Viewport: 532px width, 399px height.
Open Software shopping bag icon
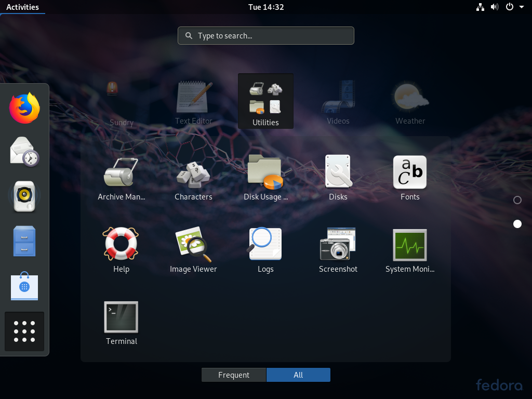click(x=24, y=286)
